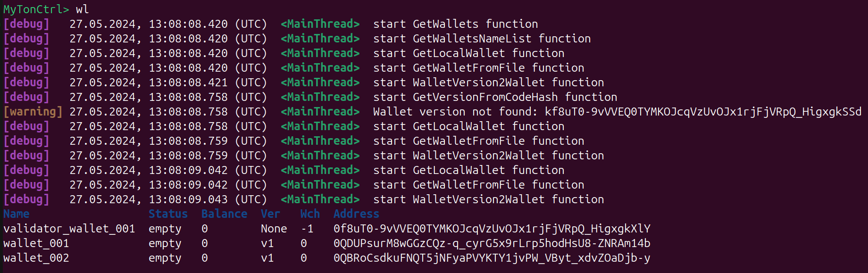Click the 'start GetWallets function' log message

click(x=455, y=24)
